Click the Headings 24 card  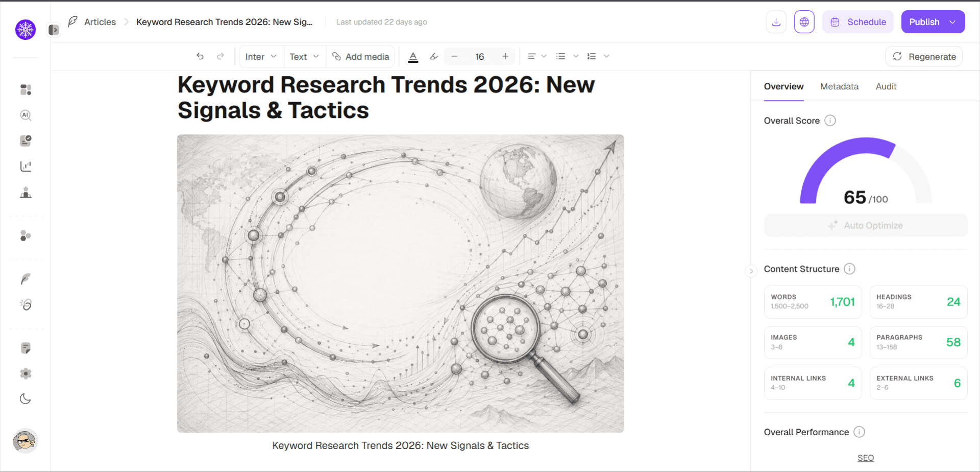coord(918,302)
